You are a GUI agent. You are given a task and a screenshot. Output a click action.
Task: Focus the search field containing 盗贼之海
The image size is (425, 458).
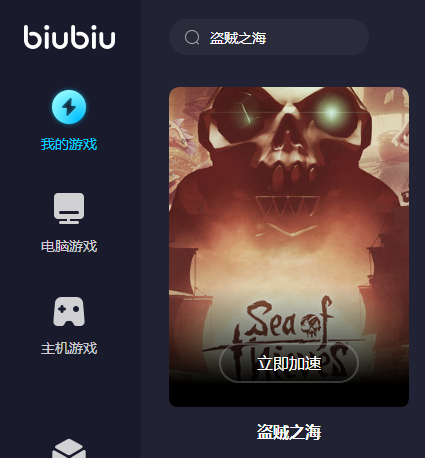[x=269, y=37]
